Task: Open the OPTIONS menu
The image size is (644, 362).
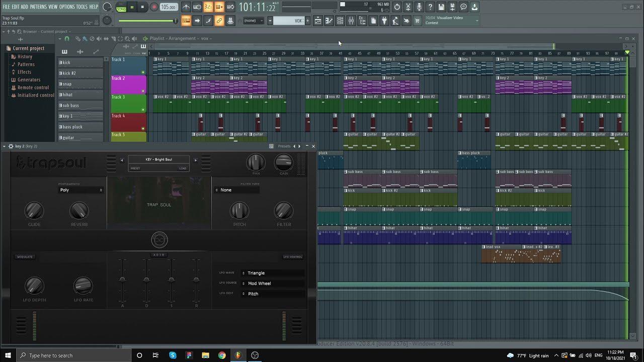Action: pos(67,7)
